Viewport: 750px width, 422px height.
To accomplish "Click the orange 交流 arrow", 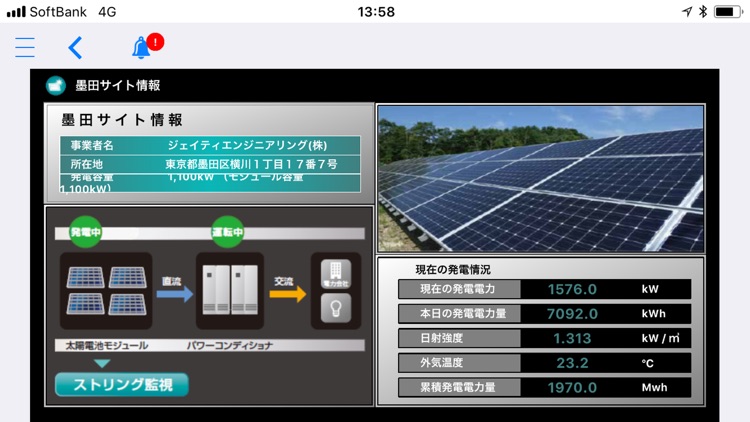I will (x=287, y=293).
